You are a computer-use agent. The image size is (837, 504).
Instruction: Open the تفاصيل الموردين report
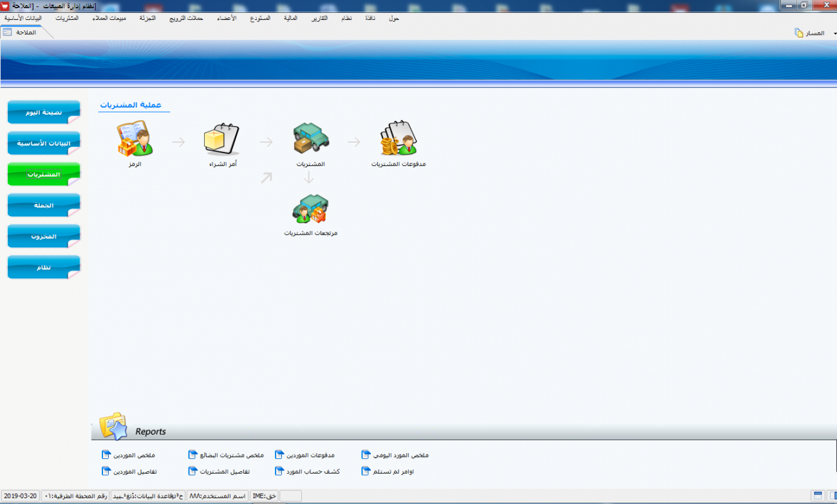coord(129,472)
